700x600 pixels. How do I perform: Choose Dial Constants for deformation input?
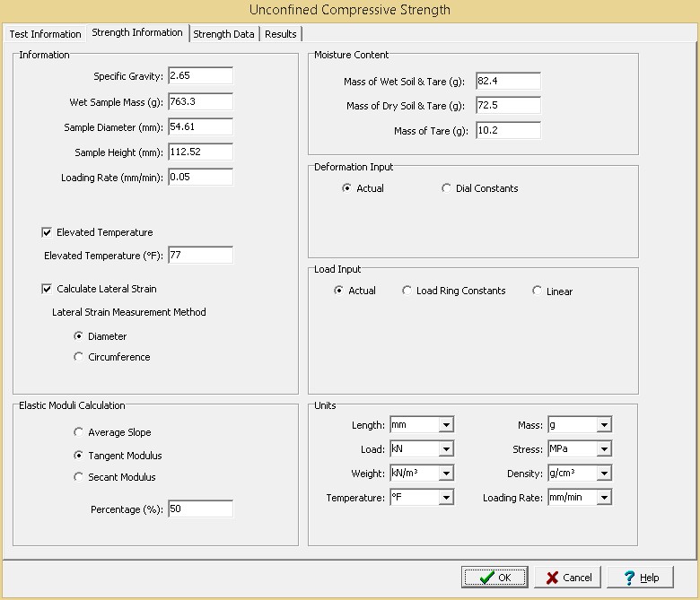point(447,188)
